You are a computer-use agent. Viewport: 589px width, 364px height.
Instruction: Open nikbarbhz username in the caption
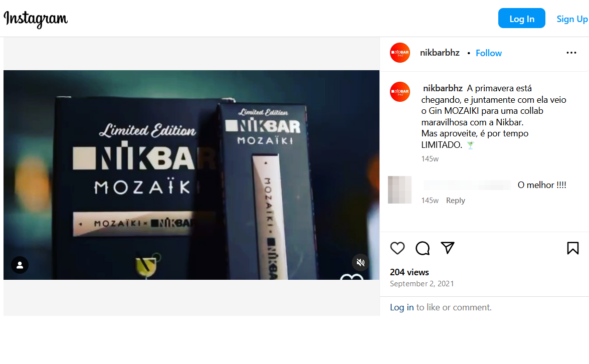tap(443, 88)
